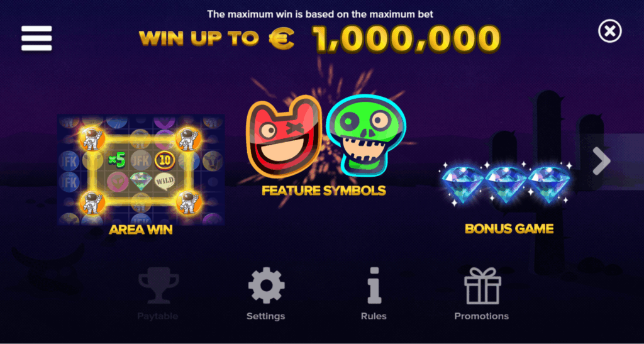Screen dimensions: 644x344
Task: Click the Area Win preview image
Action: pos(141,170)
